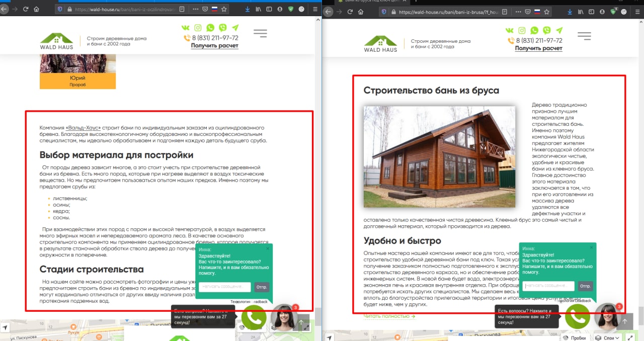Image resolution: width=644 pixels, height=341 pixels.
Task: Close the Инна chat popup on the right page
Action: [x=591, y=247]
